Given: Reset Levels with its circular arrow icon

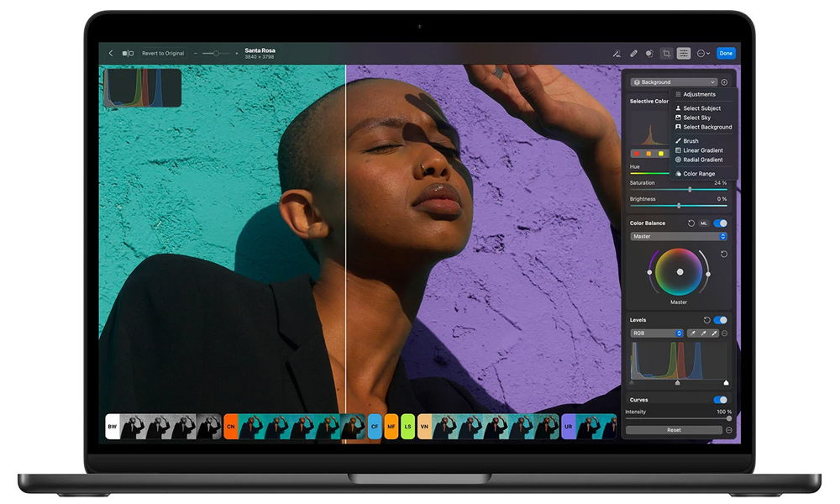Looking at the screenshot, I should click(707, 320).
